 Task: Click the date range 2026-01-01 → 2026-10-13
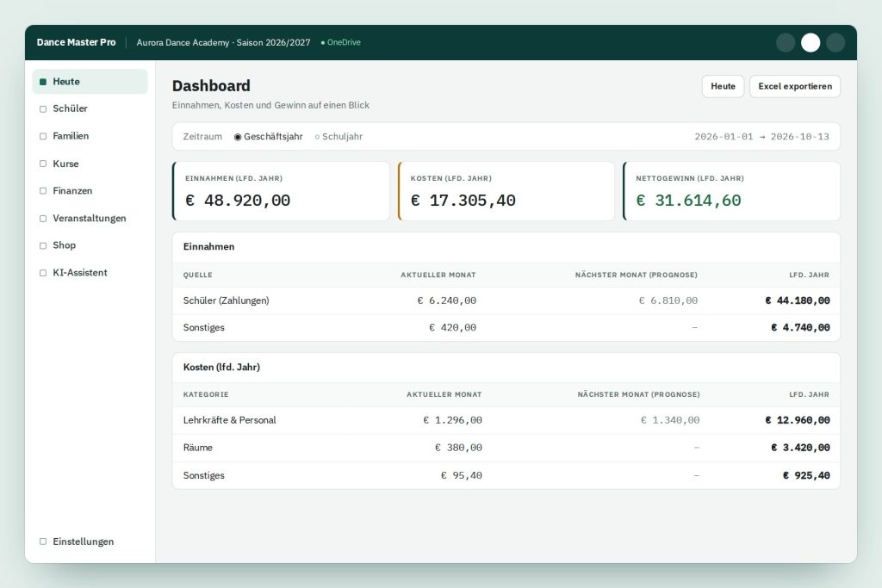pyautogui.click(x=761, y=137)
